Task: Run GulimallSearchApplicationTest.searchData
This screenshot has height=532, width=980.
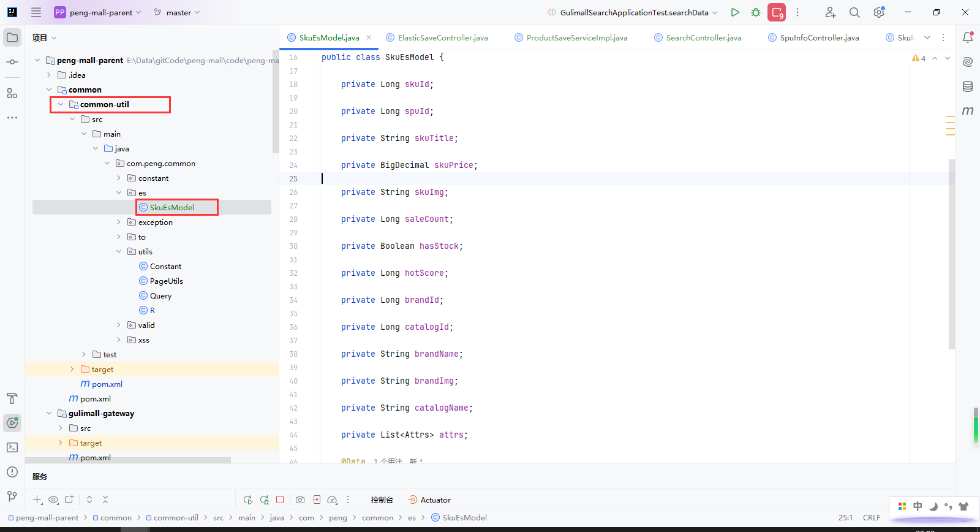Action: click(x=735, y=12)
